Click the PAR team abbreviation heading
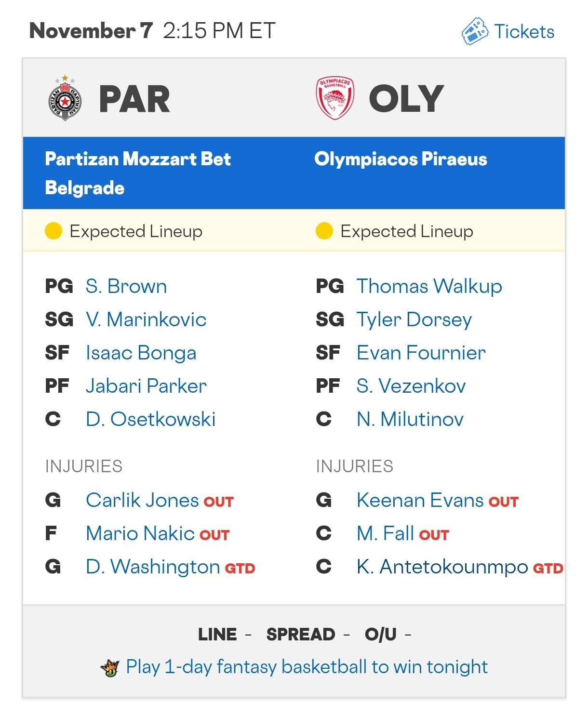The width and height of the screenshot is (588, 717). (x=134, y=99)
